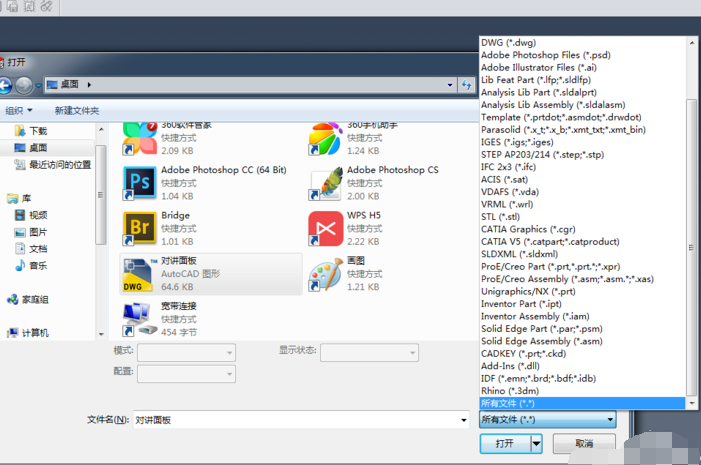701x465 pixels.
Task: Expand the 文件名 history dropdown arrow
Action: [x=464, y=420]
